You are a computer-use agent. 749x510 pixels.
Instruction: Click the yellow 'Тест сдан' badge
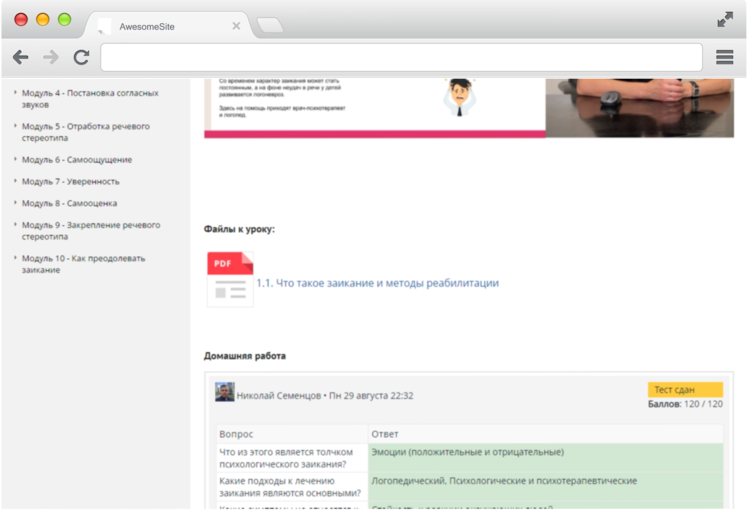(685, 390)
